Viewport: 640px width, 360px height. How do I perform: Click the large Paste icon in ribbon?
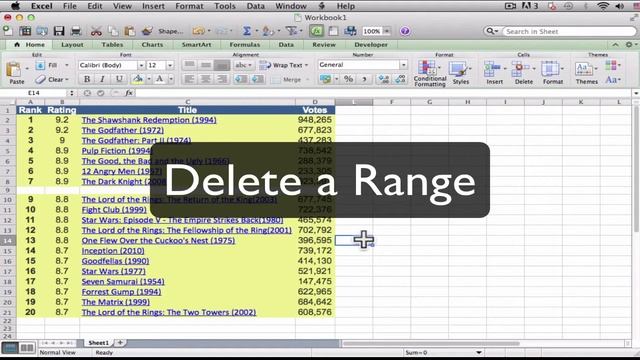pyautogui.click(x=14, y=70)
